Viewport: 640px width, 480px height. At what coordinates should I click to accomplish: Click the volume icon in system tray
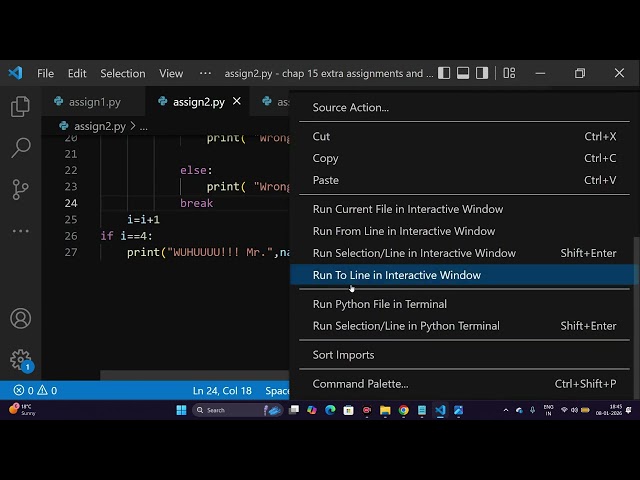click(x=574, y=410)
